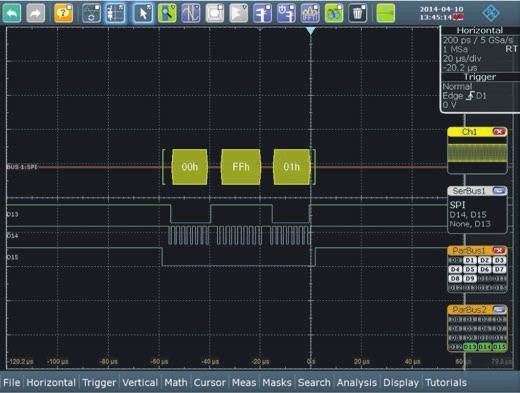Toggle the D3 channel in ParBus1
Viewport: 520px width, 393px height.
pos(499,260)
